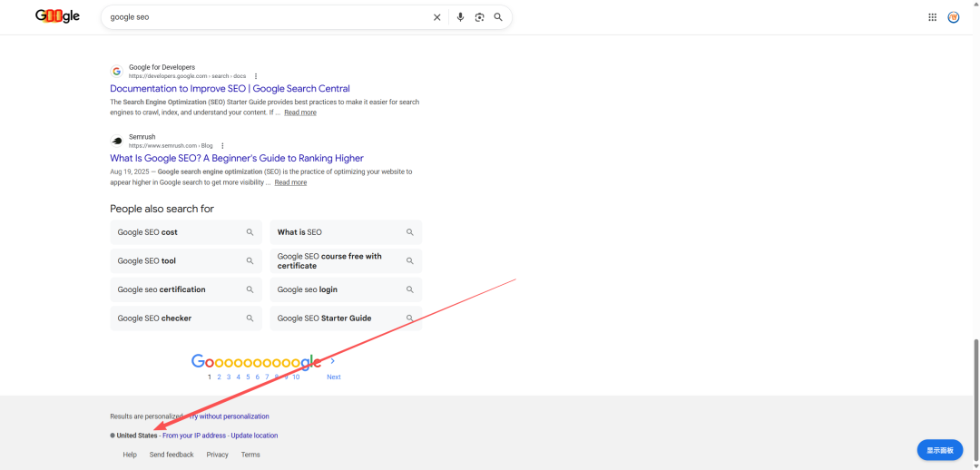The image size is (980, 470).
Task: Open more options for Semrush result
Action: point(222,145)
